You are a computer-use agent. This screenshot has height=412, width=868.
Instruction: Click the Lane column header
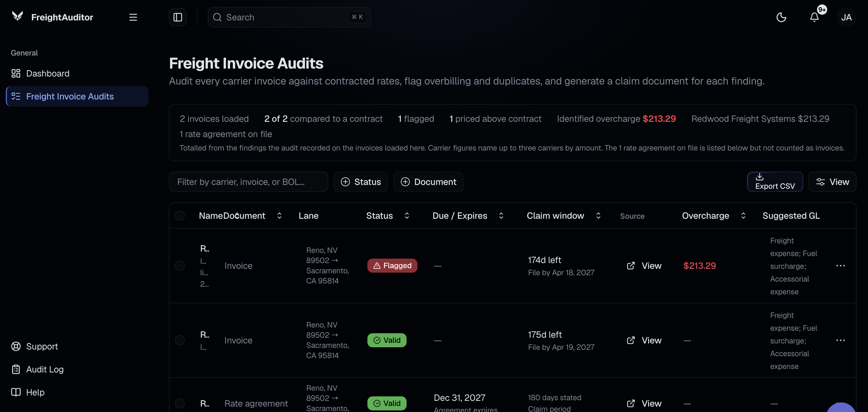pyautogui.click(x=308, y=216)
